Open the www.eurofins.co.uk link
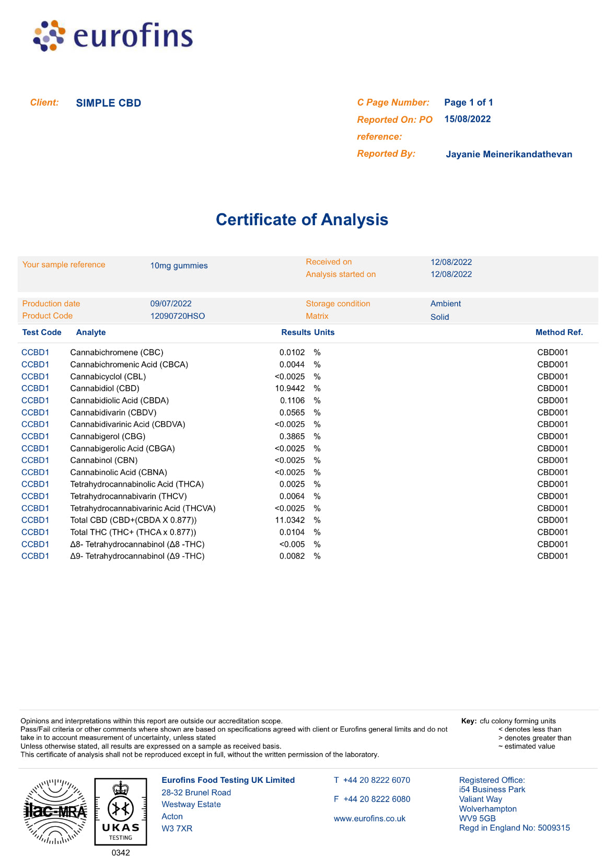The height and width of the screenshot is (856, 616). point(369,818)
